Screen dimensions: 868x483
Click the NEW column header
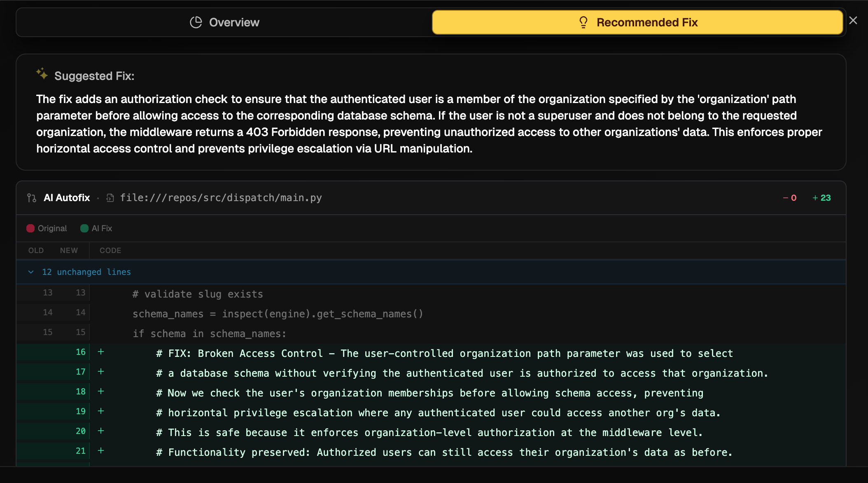tap(69, 251)
